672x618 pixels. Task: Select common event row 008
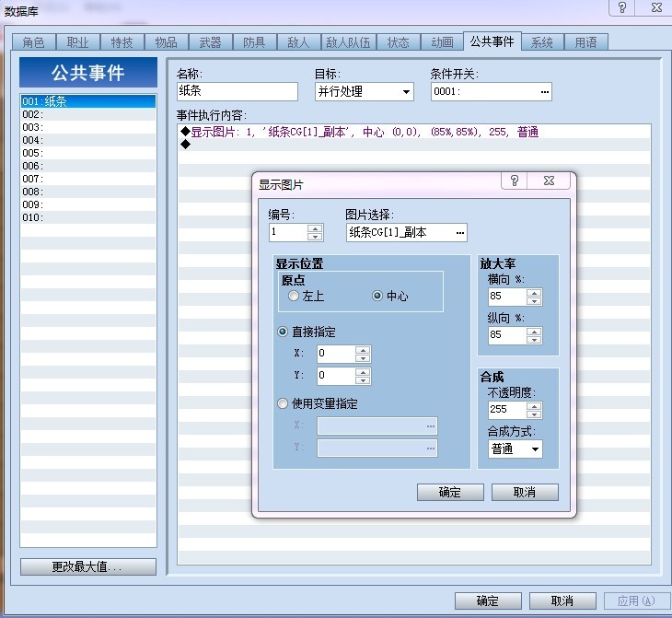coord(87,192)
